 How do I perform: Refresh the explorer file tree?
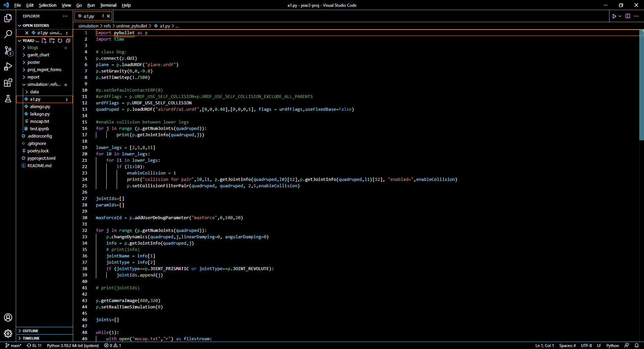click(x=60, y=41)
